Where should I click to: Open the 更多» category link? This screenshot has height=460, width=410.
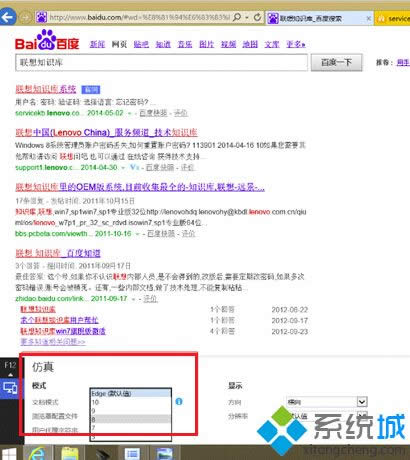click(x=296, y=44)
